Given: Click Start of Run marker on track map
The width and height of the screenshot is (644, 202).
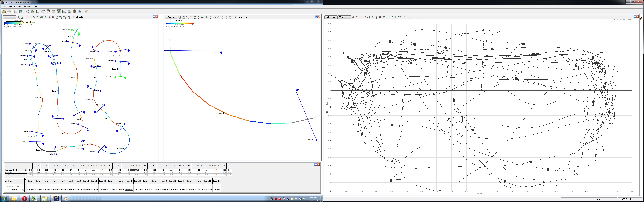Looking at the screenshot, I should tap(72, 30).
